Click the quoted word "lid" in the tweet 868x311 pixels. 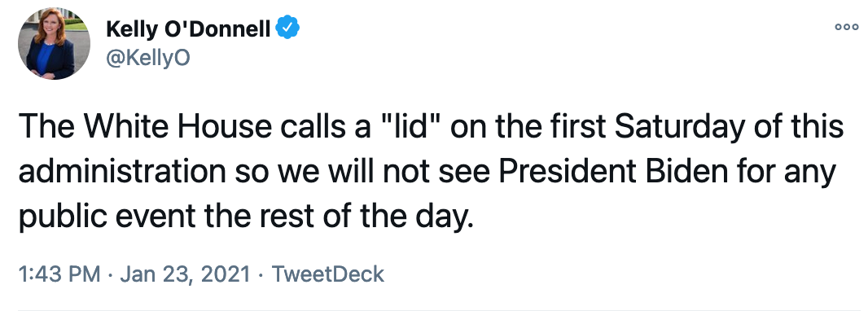409,127
